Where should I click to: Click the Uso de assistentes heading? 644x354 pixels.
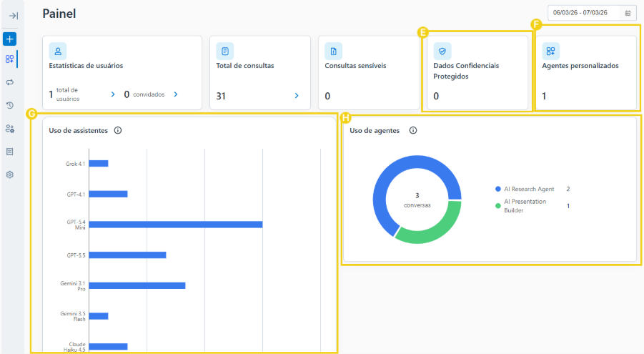point(78,130)
